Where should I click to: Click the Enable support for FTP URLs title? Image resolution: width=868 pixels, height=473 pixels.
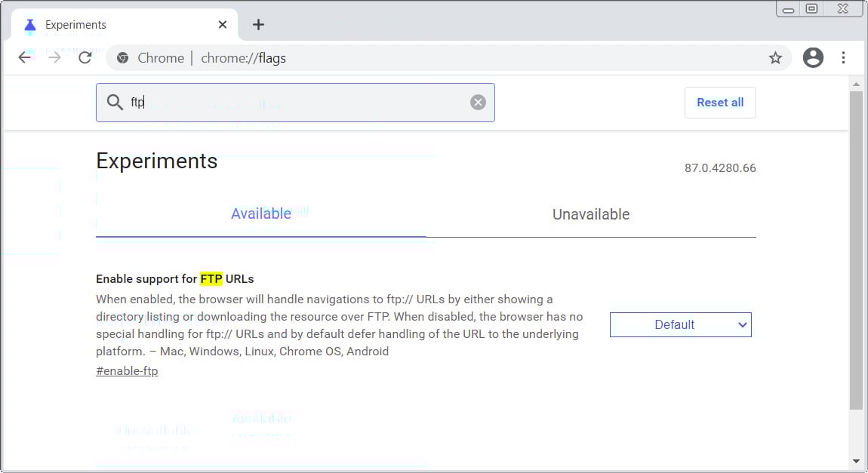click(175, 279)
